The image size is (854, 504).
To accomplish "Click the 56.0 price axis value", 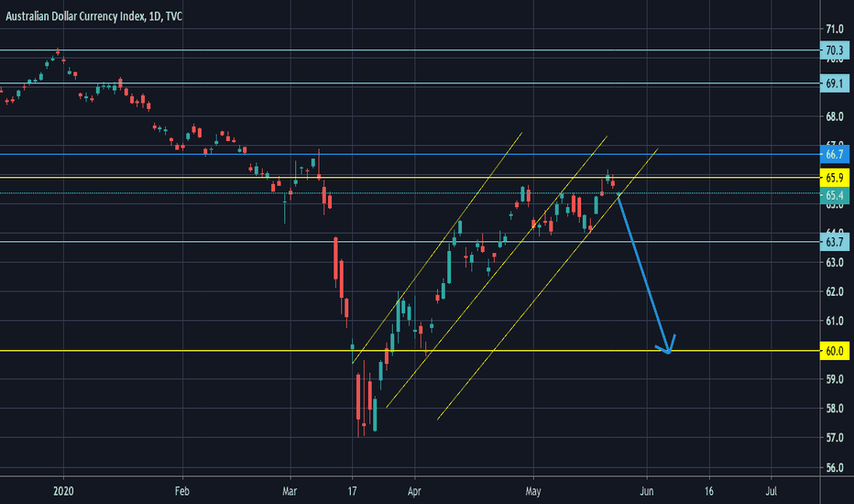I will [x=835, y=467].
